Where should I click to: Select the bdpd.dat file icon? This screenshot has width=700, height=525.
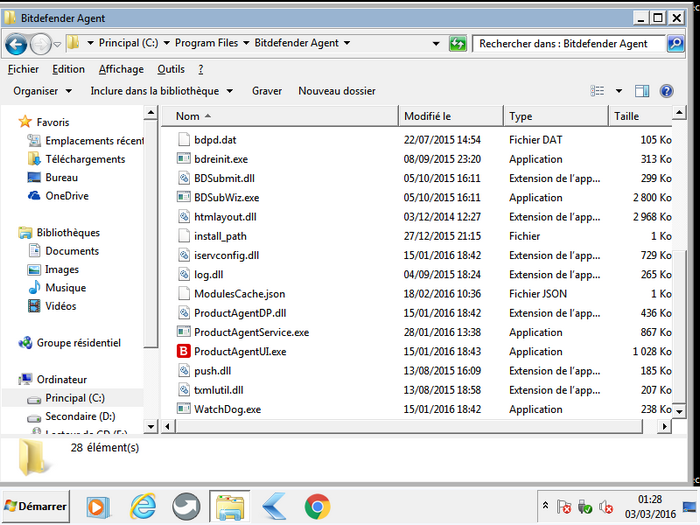184,140
